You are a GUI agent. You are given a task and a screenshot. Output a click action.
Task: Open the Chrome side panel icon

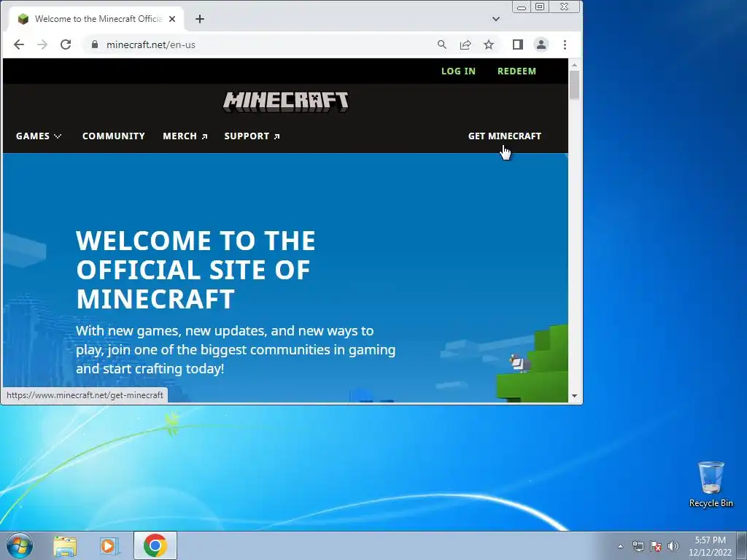click(518, 44)
